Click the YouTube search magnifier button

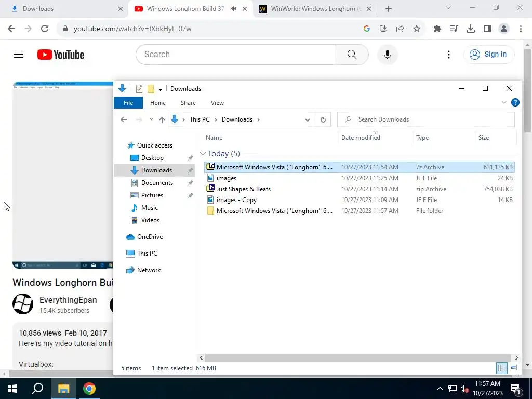click(x=352, y=54)
